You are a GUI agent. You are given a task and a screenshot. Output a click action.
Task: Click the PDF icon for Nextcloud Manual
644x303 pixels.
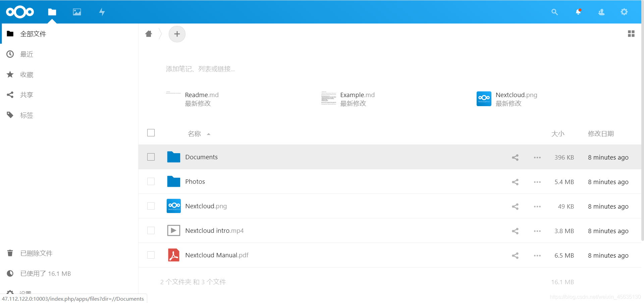(174, 255)
